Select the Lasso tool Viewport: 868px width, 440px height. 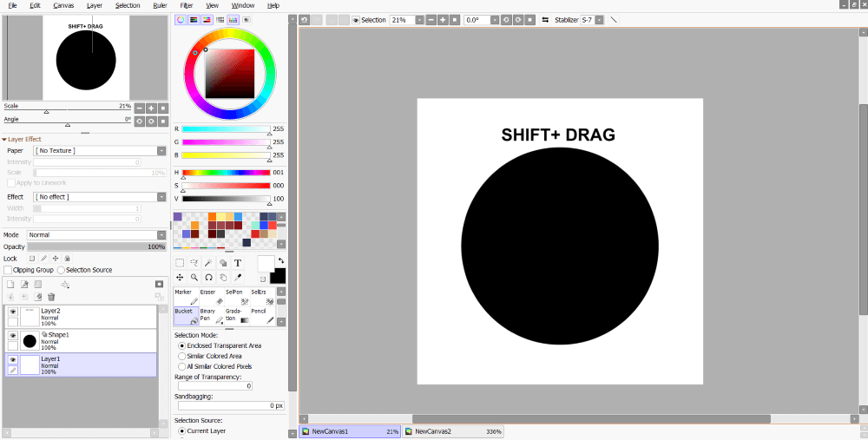194,263
